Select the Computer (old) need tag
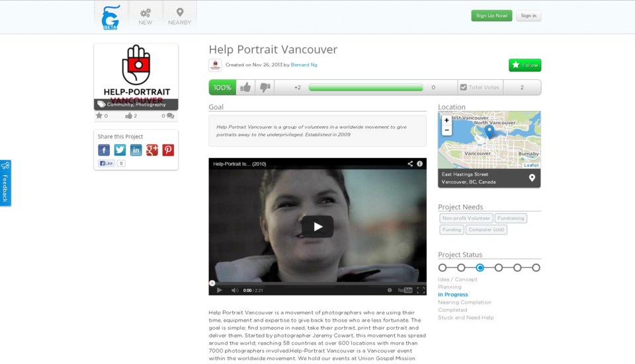Screen dimensions: 635x364 coord(486,230)
